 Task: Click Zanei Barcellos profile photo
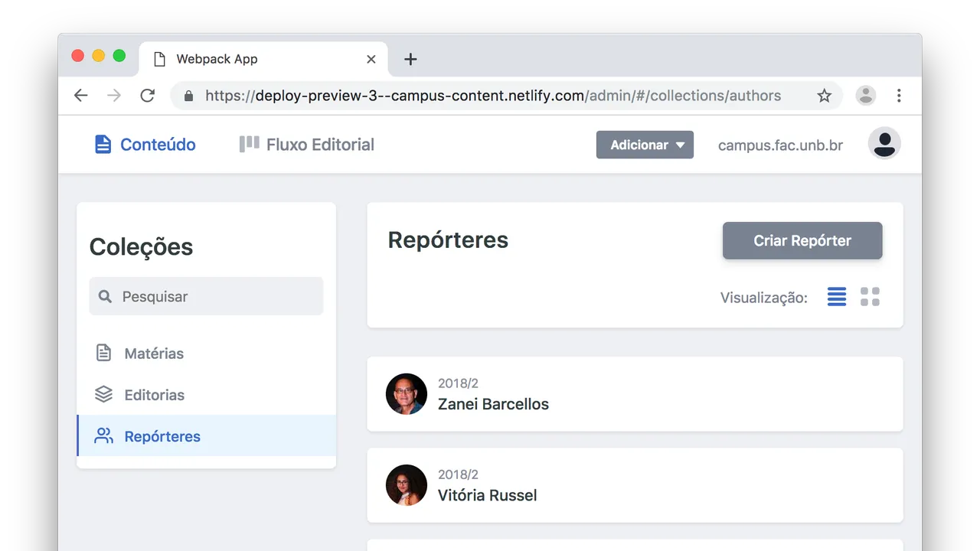pos(407,394)
